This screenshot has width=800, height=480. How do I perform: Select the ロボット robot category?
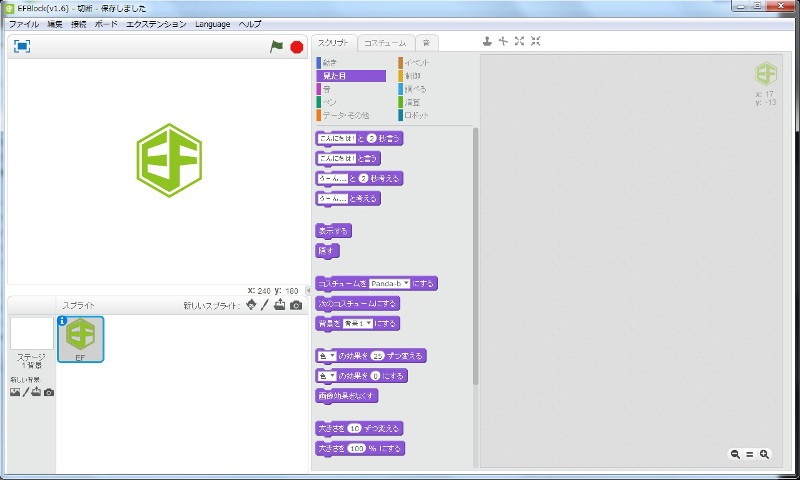pos(434,116)
